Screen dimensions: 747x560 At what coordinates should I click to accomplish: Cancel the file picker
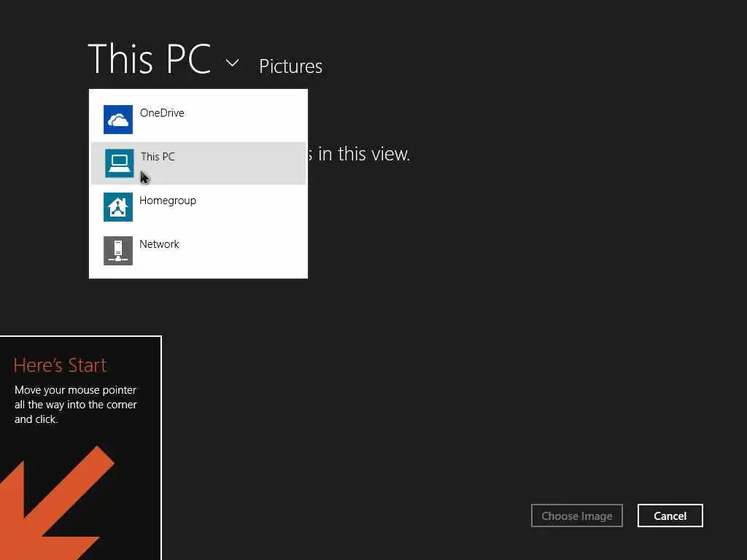pyautogui.click(x=670, y=516)
